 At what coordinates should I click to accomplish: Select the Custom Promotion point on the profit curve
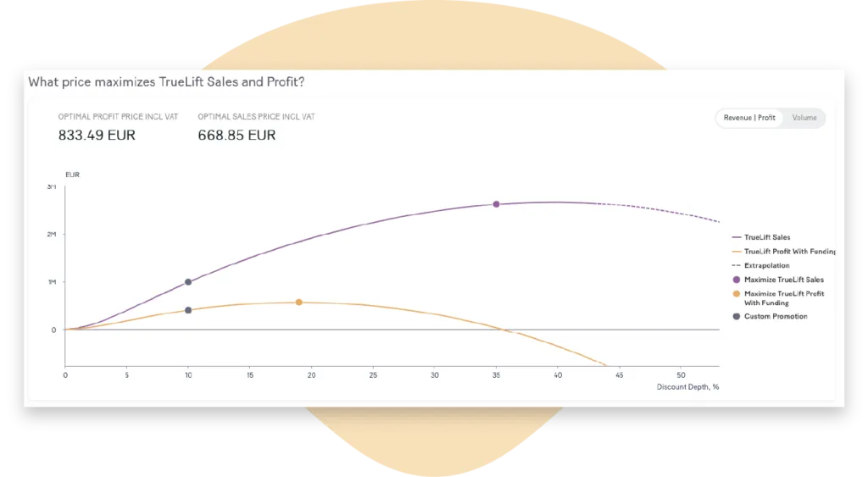[188, 310]
